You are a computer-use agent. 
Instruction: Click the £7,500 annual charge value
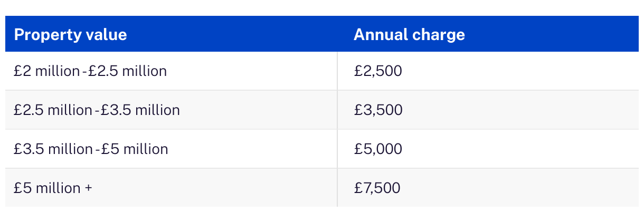377,188
